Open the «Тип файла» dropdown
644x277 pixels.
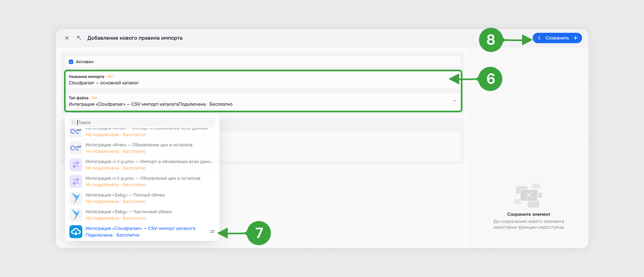click(x=262, y=101)
